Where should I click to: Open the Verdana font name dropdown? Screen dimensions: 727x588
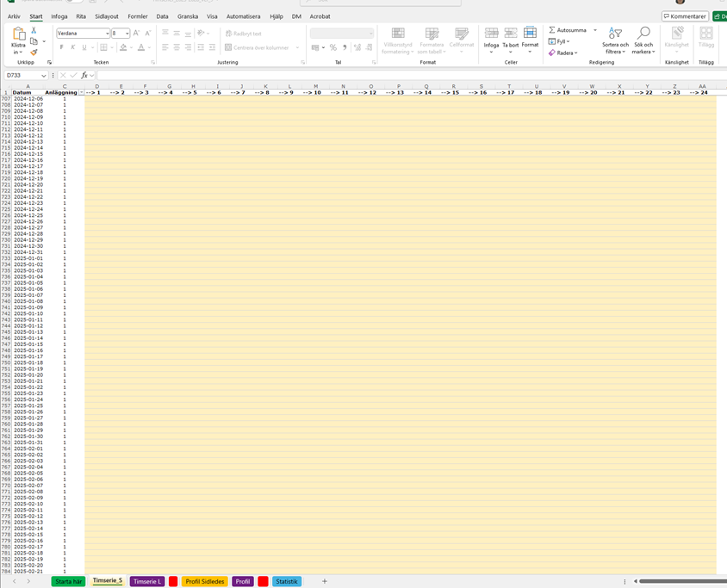107,34
